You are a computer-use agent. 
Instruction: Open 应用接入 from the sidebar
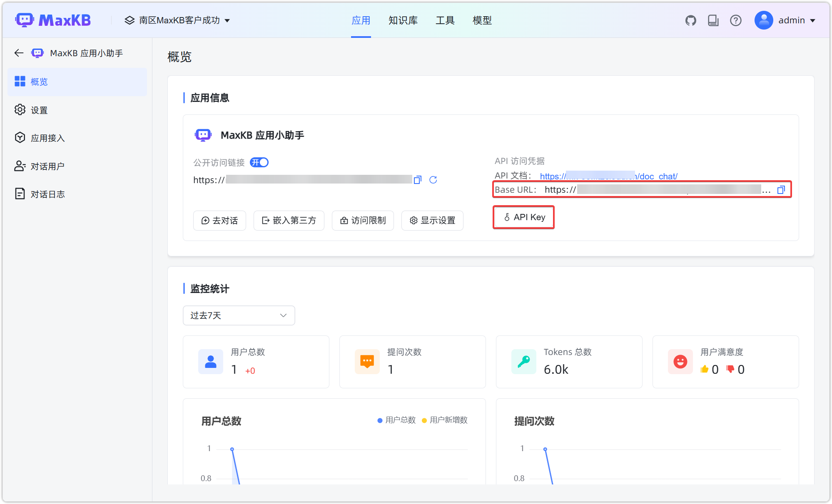47,138
